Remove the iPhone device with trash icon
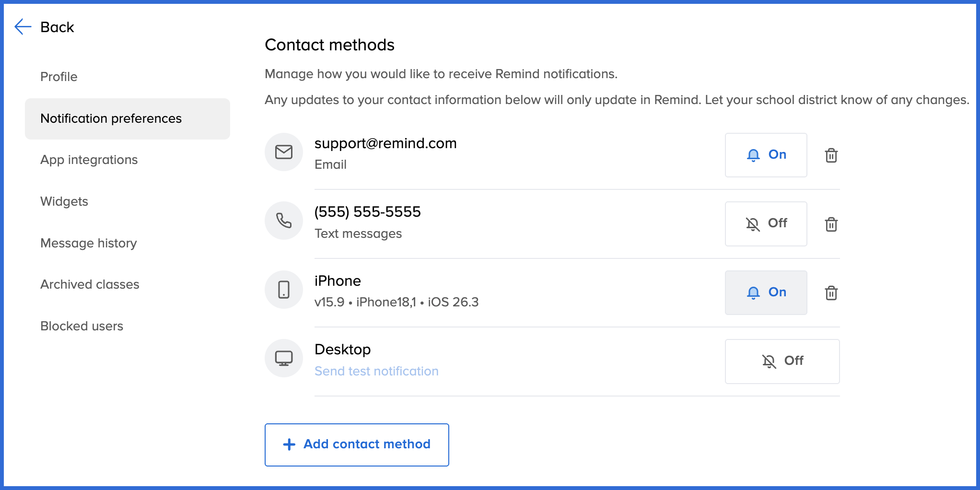This screenshot has height=490, width=980. [x=831, y=293]
